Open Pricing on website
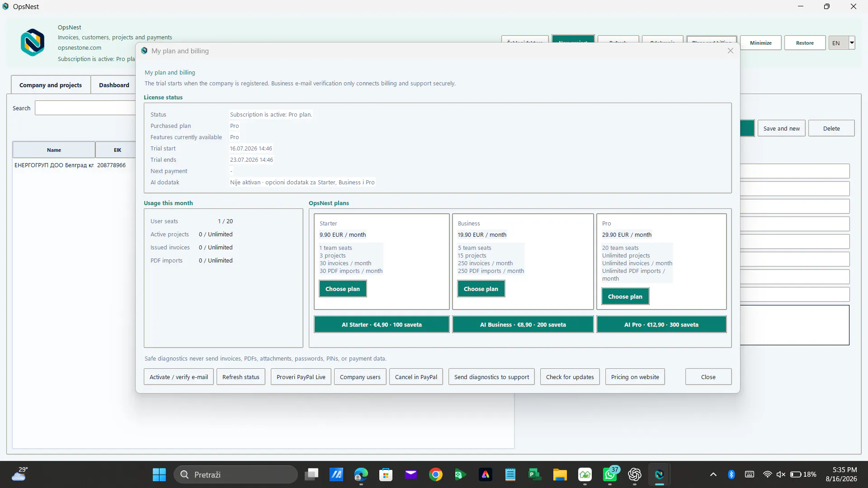 [635, 377]
